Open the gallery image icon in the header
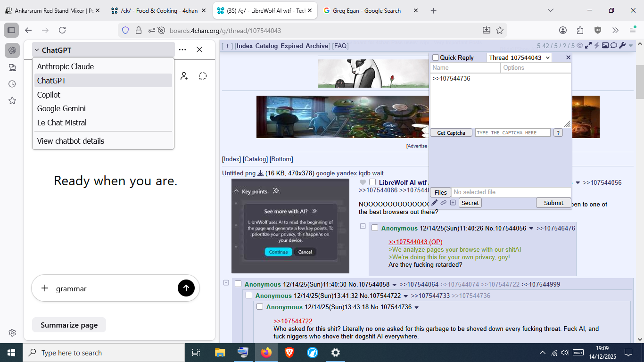This screenshot has height=362, width=644. [605, 46]
